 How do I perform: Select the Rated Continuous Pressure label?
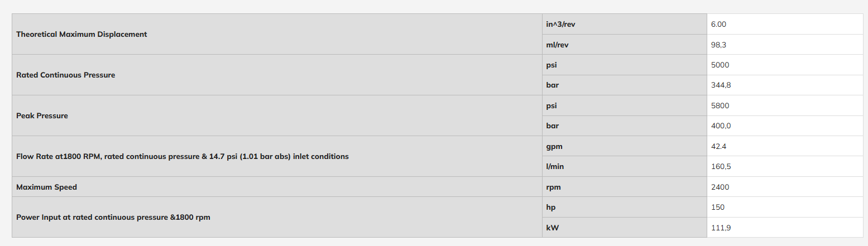66,75
